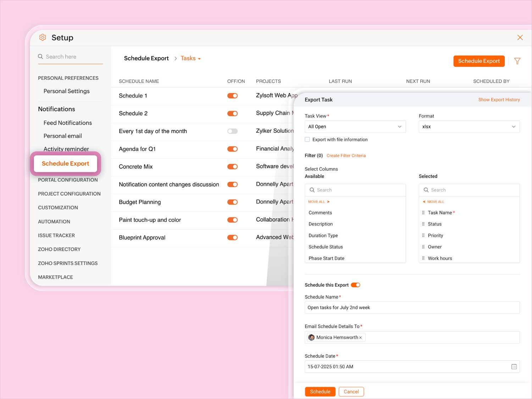532x399 pixels.
Task: Click the Schedule Date field
Action: click(412, 367)
